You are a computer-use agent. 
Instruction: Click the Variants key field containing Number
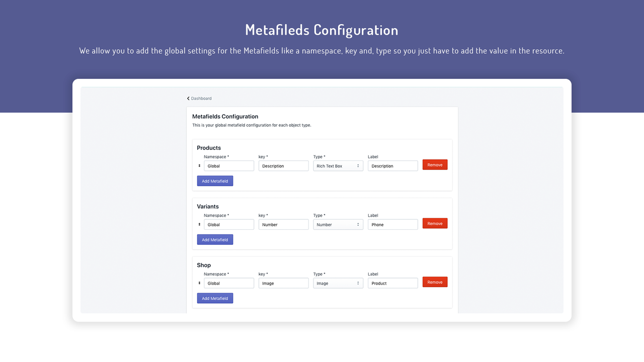[x=283, y=224]
